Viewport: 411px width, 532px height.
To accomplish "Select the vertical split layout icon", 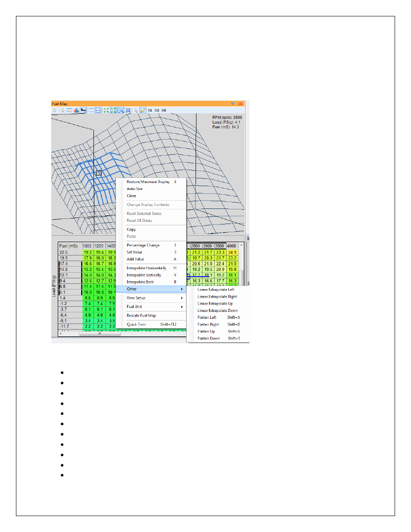I will (x=91, y=110).
